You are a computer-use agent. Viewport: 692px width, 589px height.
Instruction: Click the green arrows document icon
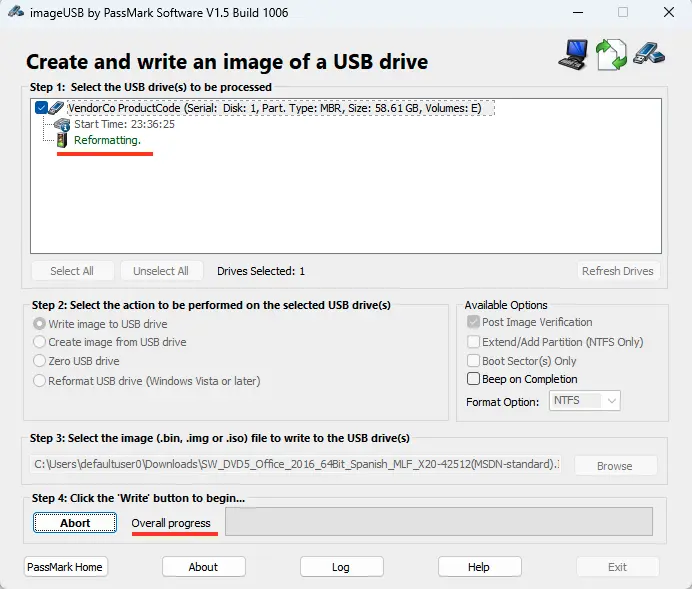click(611, 55)
